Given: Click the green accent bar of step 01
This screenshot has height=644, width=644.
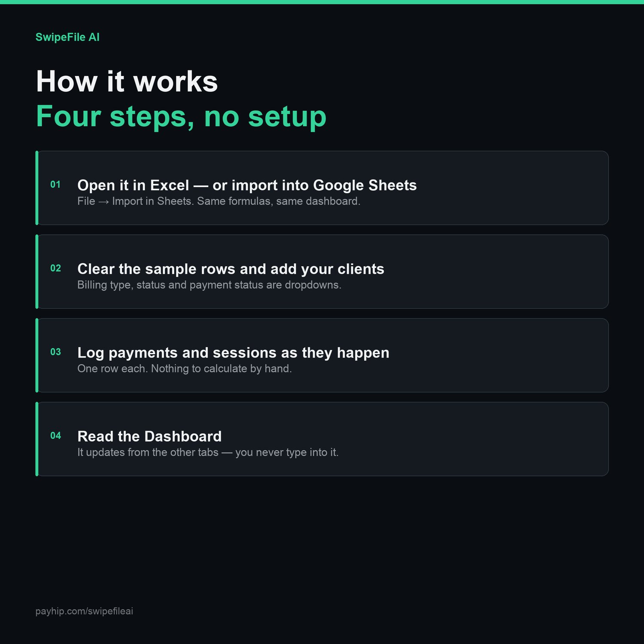Looking at the screenshot, I should 37,188.
